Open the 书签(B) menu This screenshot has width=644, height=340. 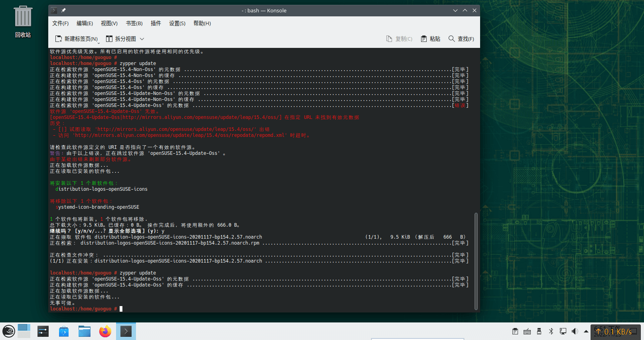click(x=134, y=24)
